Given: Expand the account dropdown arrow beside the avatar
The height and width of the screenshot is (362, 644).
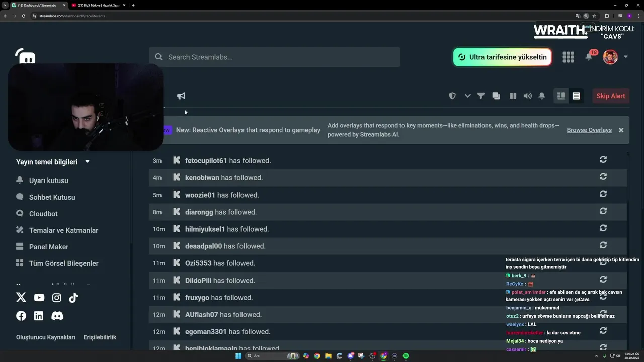Looking at the screenshot, I should click(626, 57).
